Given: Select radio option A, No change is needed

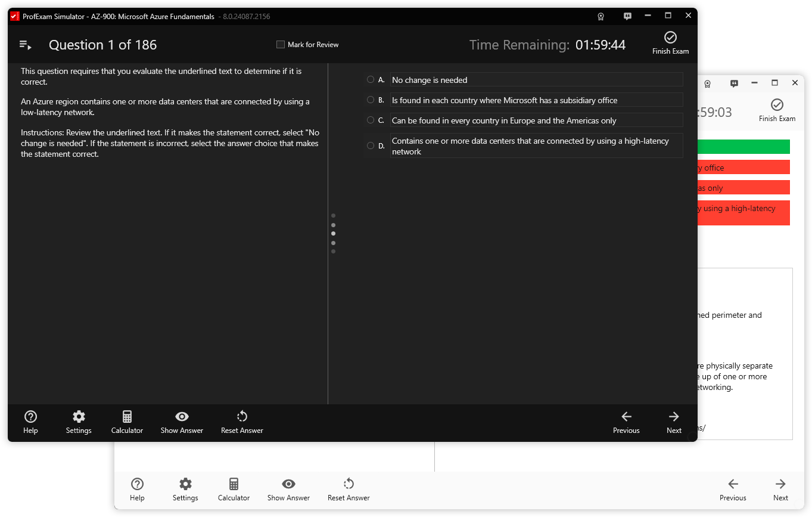Looking at the screenshot, I should point(371,79).
